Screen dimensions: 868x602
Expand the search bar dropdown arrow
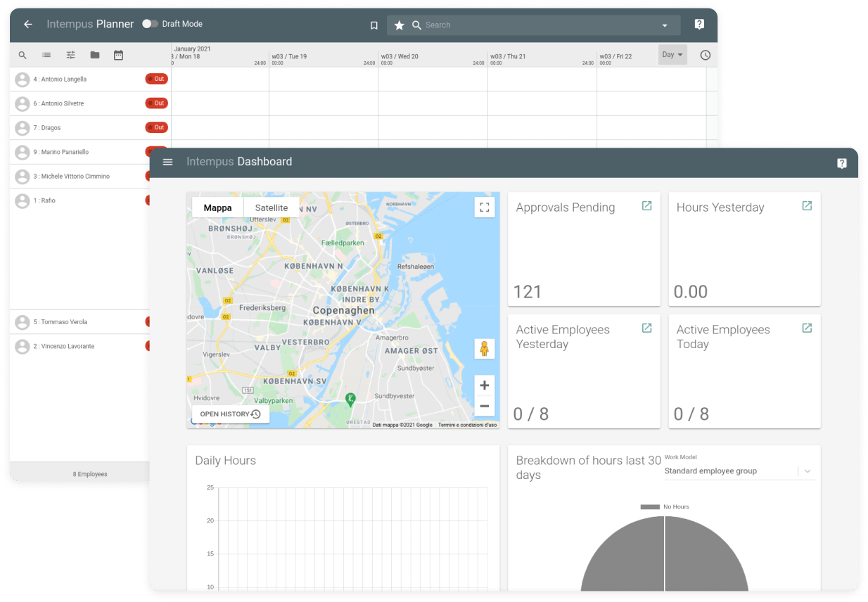click(665, 25)
